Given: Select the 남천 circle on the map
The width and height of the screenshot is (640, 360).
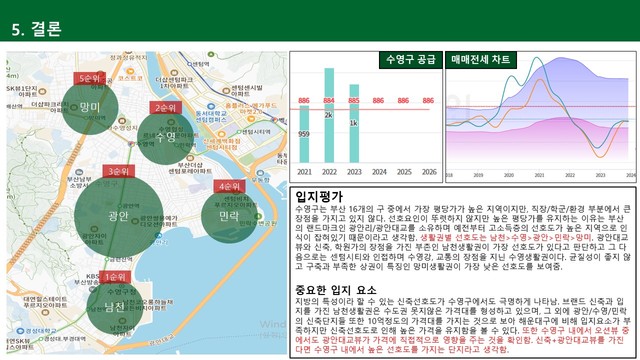Looking at the screenshot, I should pos(115,307).
